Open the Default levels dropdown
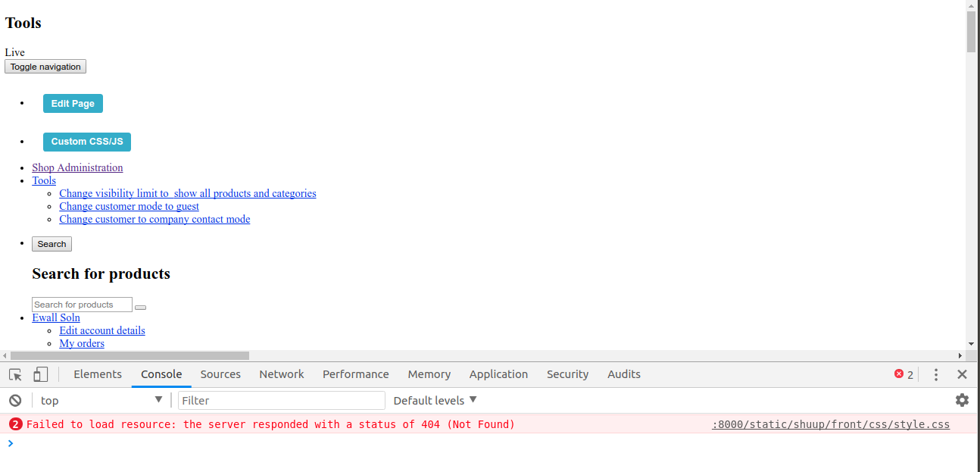 pos(435,400)
